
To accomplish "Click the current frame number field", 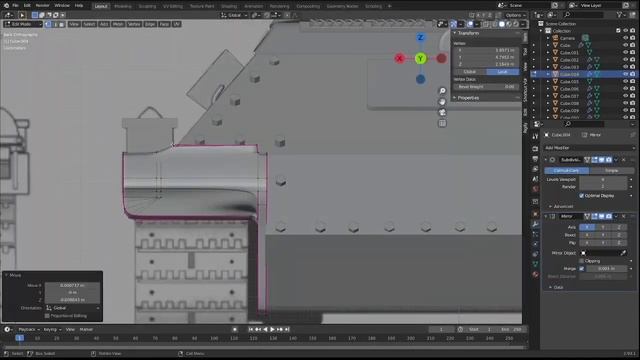I will tap(441, 329).
